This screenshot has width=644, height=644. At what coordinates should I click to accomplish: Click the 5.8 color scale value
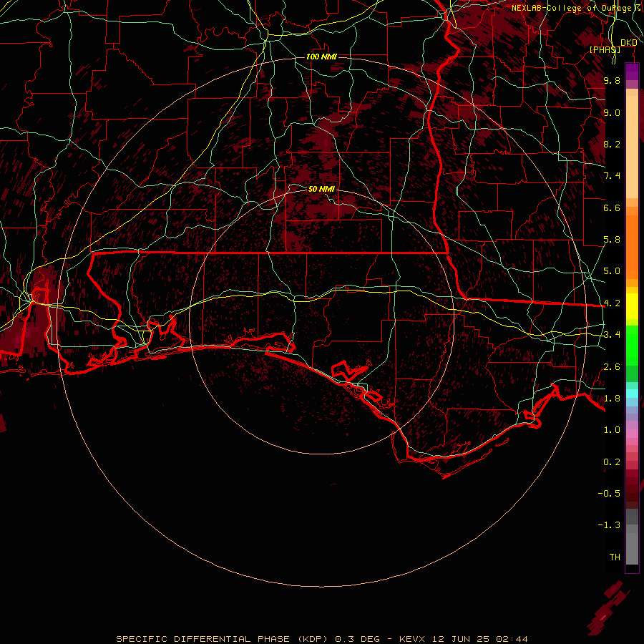click(x=612, y=240)
